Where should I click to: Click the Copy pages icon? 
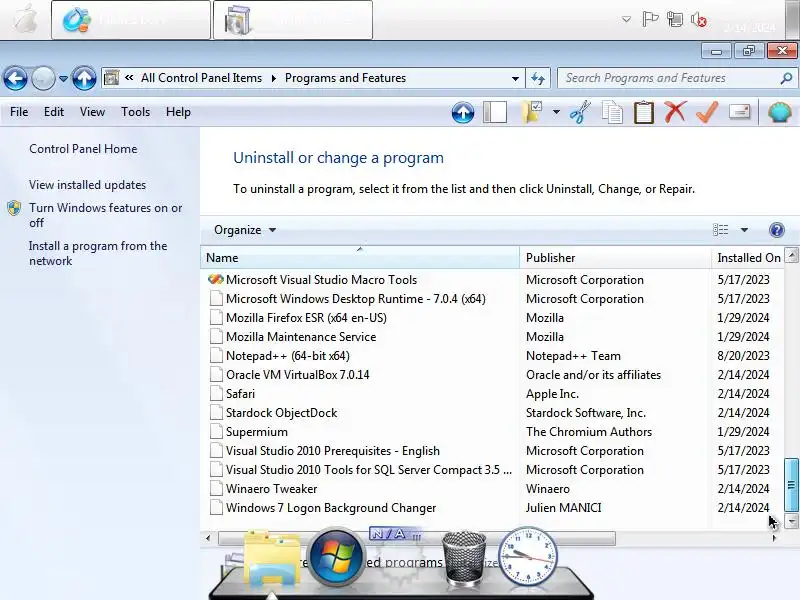coord(612,112)
